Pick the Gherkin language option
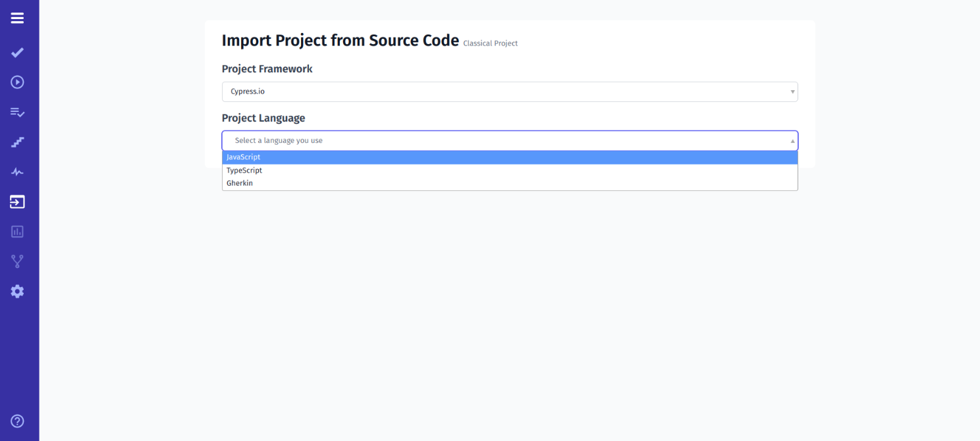The height and width of the screenshot is (441, 980). coord(240,184)
